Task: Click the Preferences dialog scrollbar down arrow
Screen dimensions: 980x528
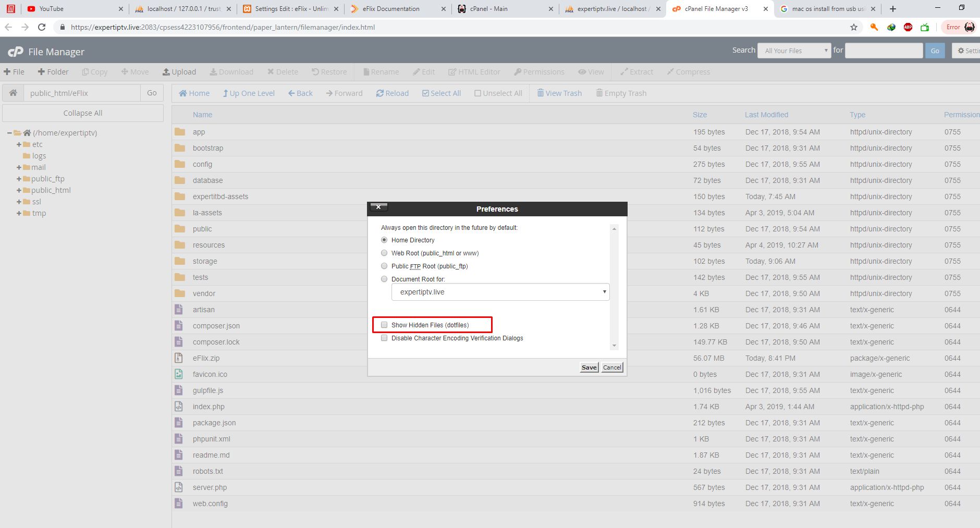Action: [614, 346]
